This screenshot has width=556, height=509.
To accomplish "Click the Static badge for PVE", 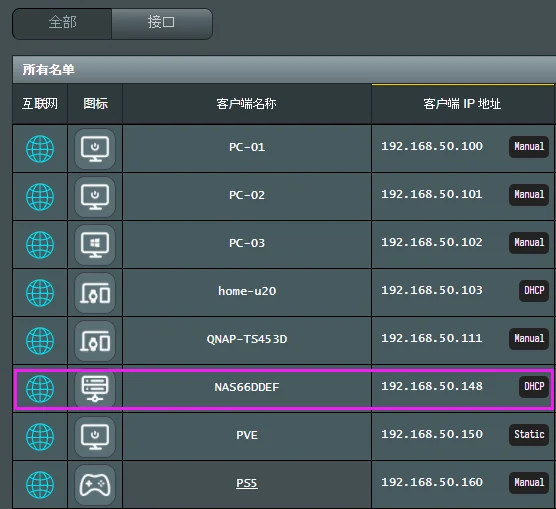I will tap(529, 435).
